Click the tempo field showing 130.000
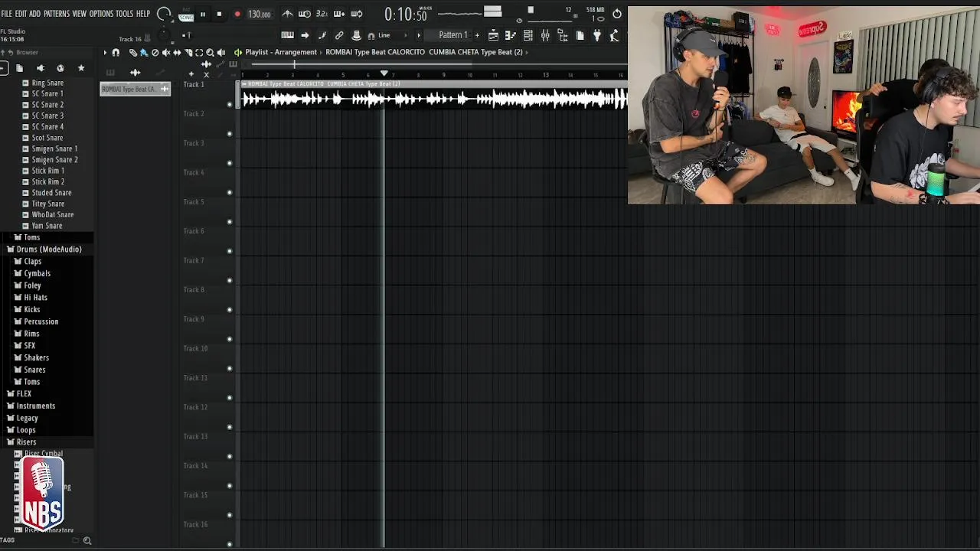Screen dimensions: 980x551 point(259,14)
